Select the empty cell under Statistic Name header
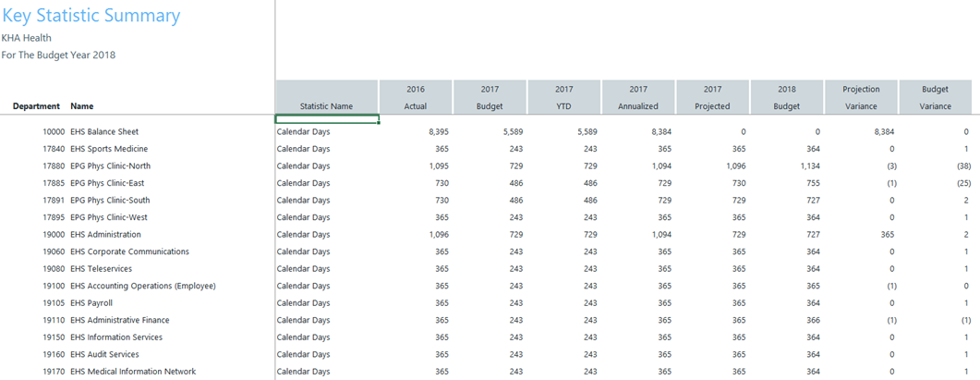The width and height of the screenshot is (980, 380). click(327, 119)
